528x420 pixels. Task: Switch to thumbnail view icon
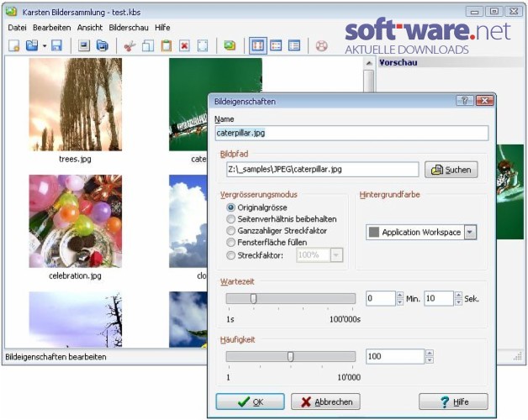coord(257,45)
